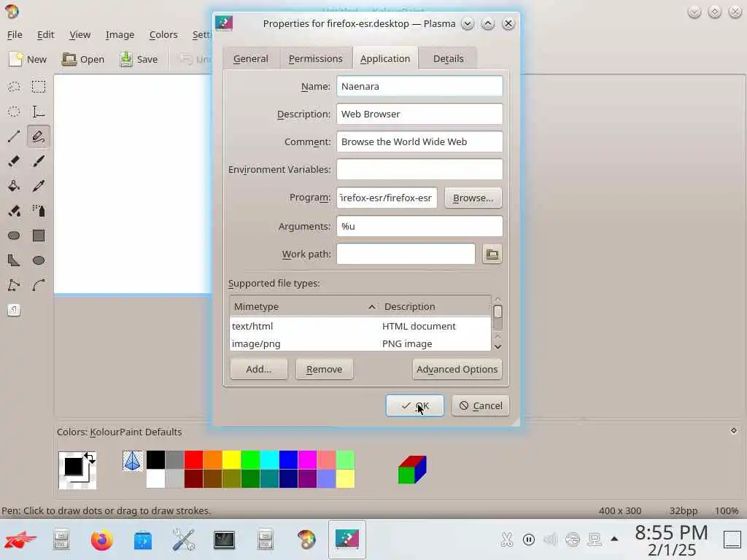
Task: Confirm the dialog with OK
Action: click(x=415, y=405)
